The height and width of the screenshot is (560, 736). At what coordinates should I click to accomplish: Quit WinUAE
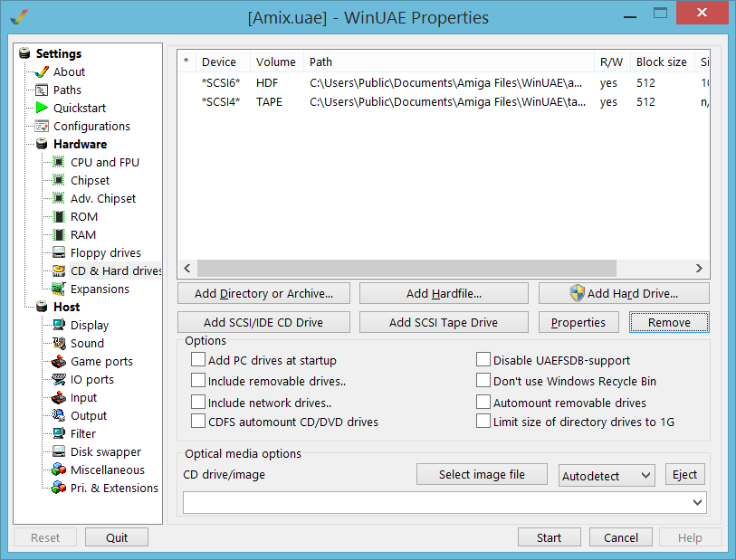tap(117, 537)
